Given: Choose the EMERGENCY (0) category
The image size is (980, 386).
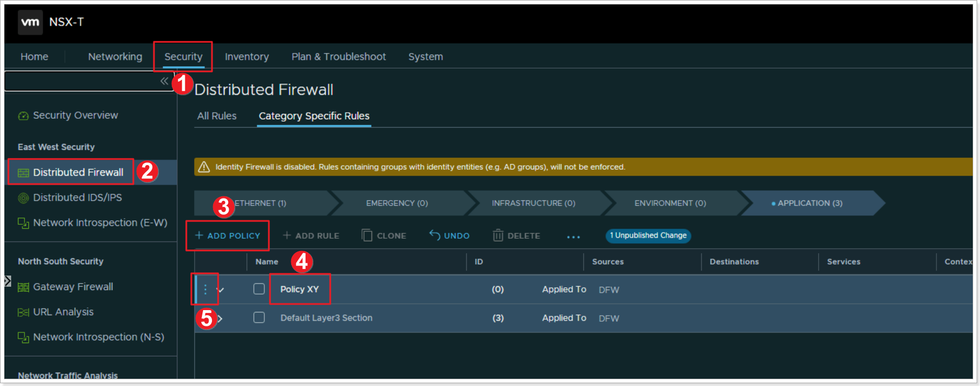Looking at the screenshot, I should point(397,203).
